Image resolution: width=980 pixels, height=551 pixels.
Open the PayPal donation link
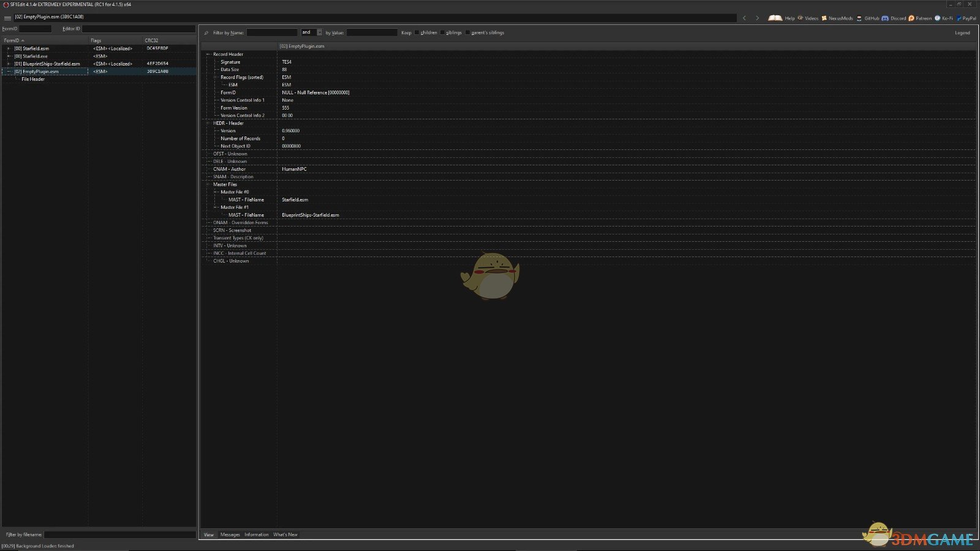coord(959,18)
